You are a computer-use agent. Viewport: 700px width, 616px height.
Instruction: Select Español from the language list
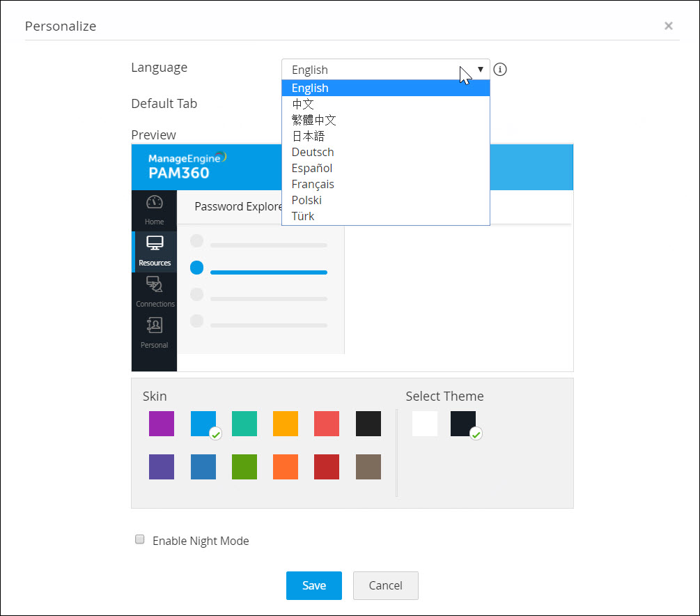[386, 169]
